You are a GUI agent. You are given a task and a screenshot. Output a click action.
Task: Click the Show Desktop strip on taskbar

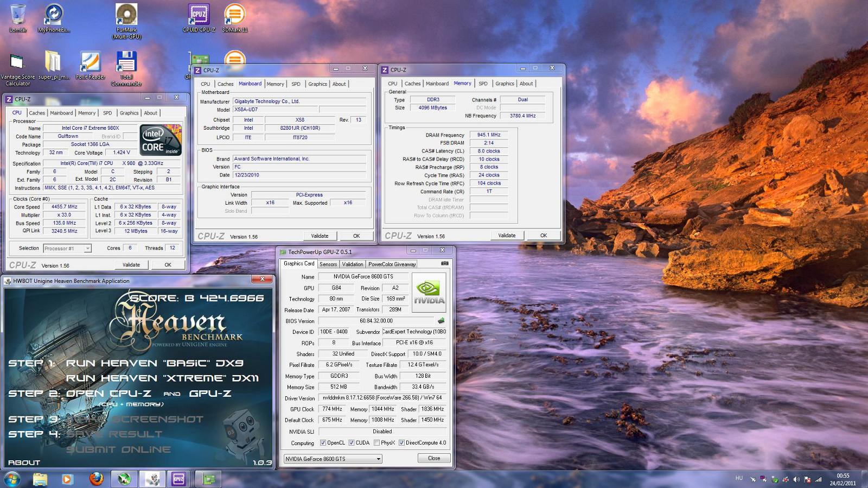pyautogui.click(x=864, y=479)
